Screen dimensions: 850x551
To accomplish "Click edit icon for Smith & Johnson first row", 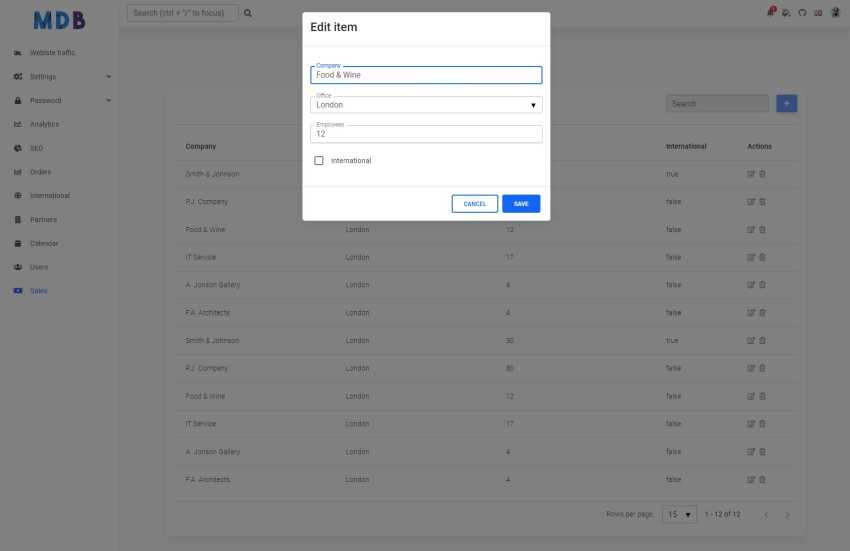I will tap(751, 174).
